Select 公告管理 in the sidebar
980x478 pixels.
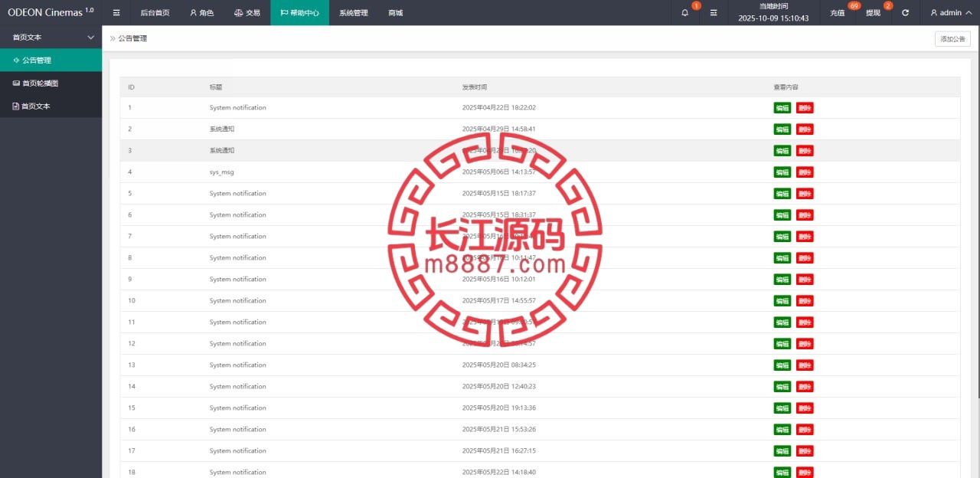[51, 61]
